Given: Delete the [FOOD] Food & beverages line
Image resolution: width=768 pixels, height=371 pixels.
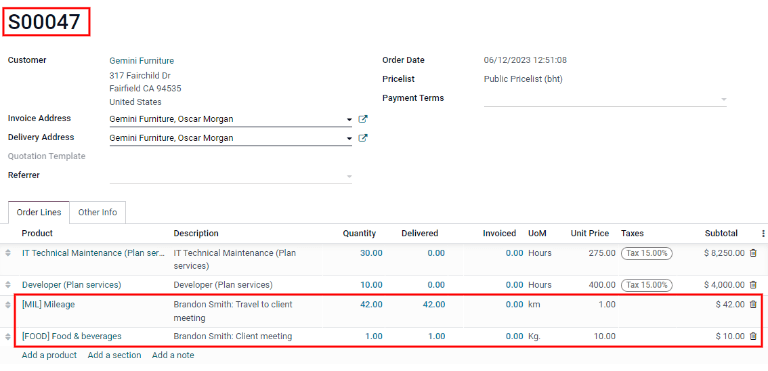Looking at the screenshot, I should [x=753, y=336].
